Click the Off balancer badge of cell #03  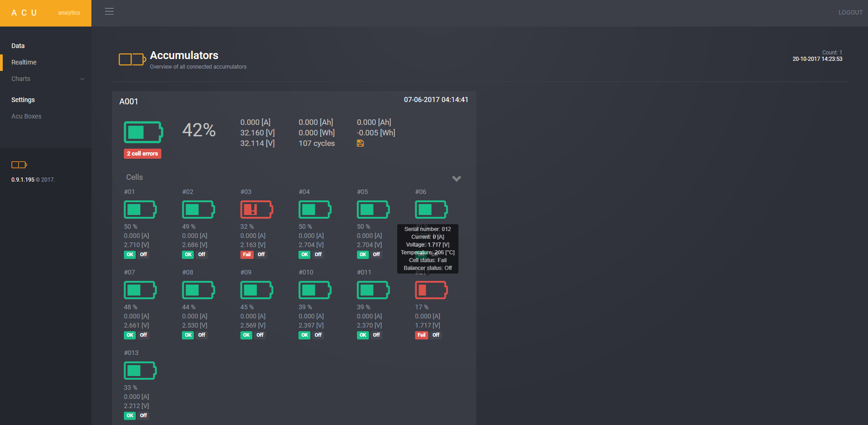[261, 254]
